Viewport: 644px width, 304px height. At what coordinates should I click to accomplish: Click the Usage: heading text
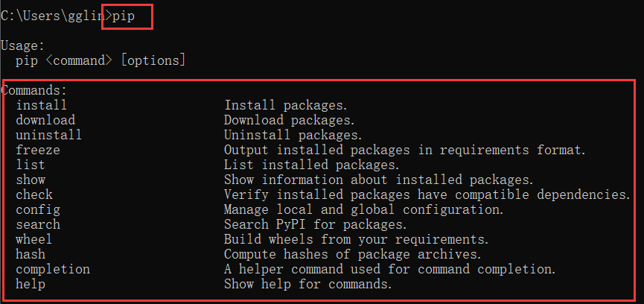pyautogui.click(x=22, y=45)
